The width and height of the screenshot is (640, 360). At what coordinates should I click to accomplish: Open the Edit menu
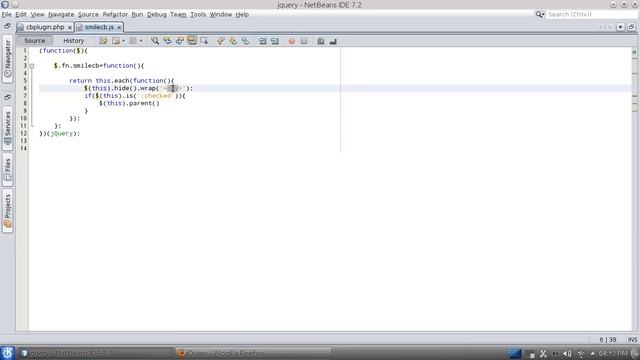21,14
